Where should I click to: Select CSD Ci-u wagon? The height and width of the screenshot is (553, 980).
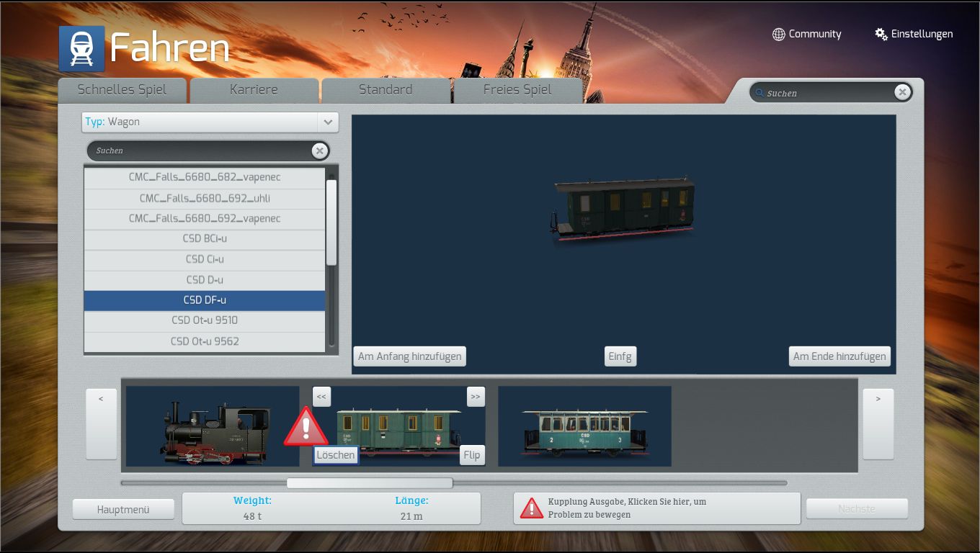coord(205,260)
